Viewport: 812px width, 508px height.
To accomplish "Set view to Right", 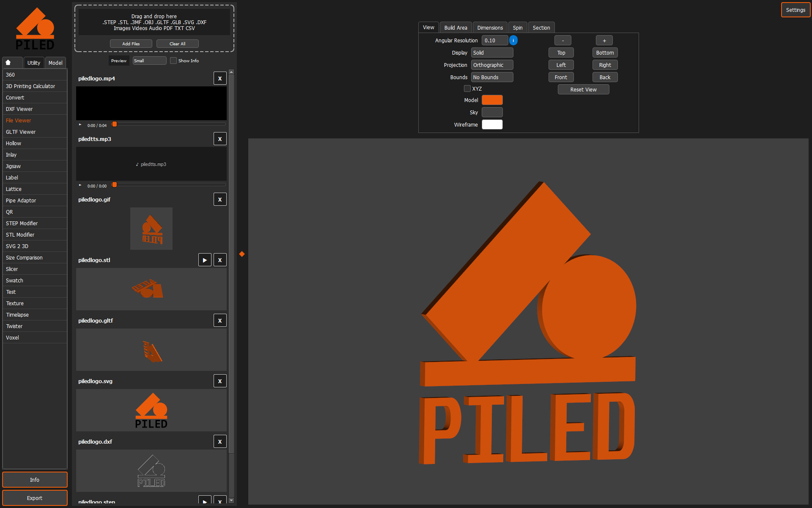I will click(605, 65).
